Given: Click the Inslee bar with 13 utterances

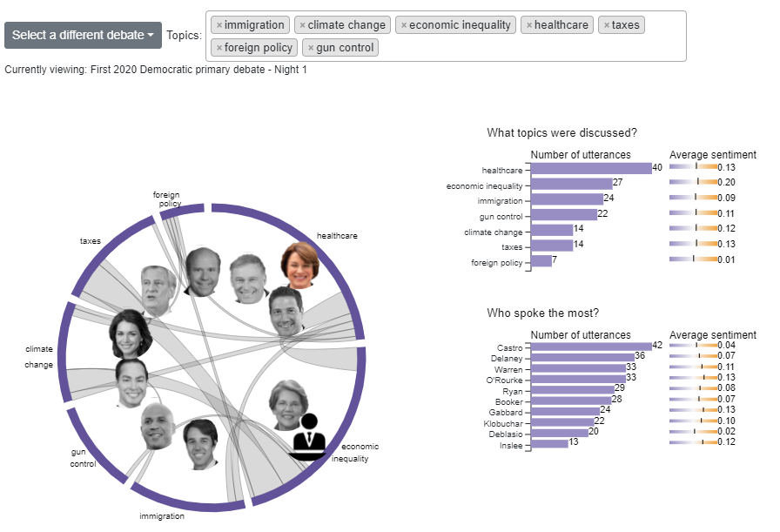Looking at the screenshot, I should (x=548, y=443).
